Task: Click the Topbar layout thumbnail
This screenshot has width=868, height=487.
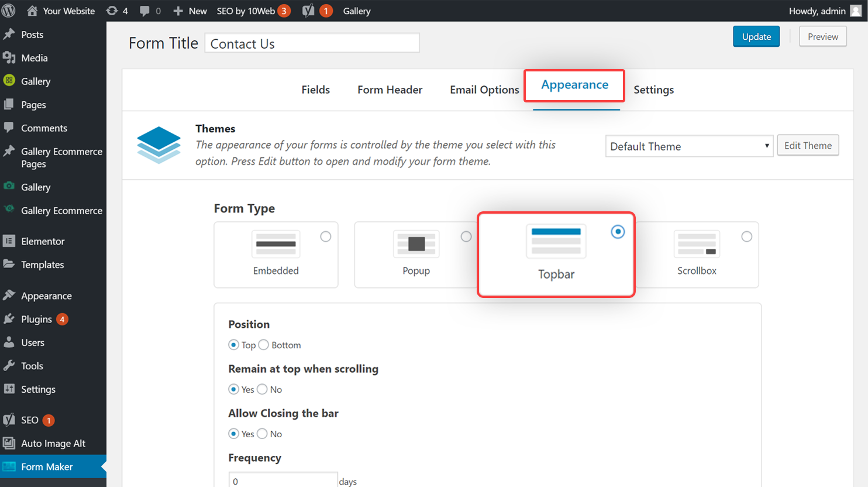Action: [x=556, y=241]
